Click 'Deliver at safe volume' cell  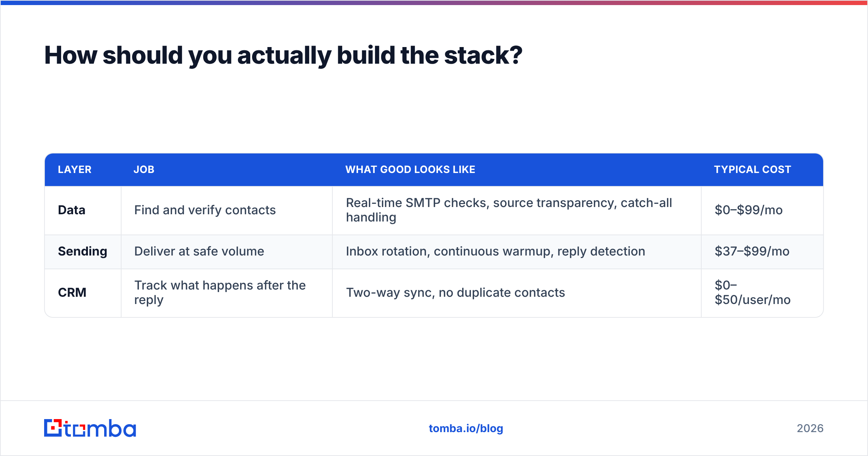tap(227, 252)
